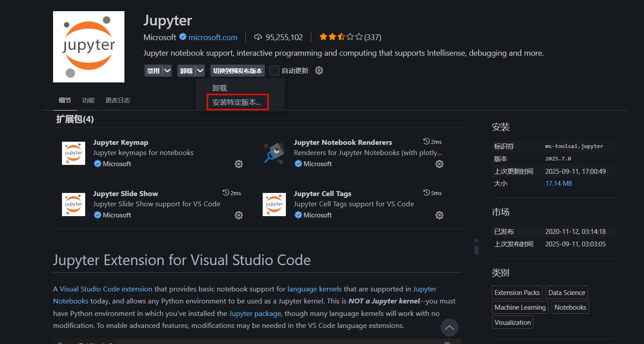Switch to the 功能 tab
Viewport: 644px width, 344px height.
pyautogui.click(x=88, y=100)
